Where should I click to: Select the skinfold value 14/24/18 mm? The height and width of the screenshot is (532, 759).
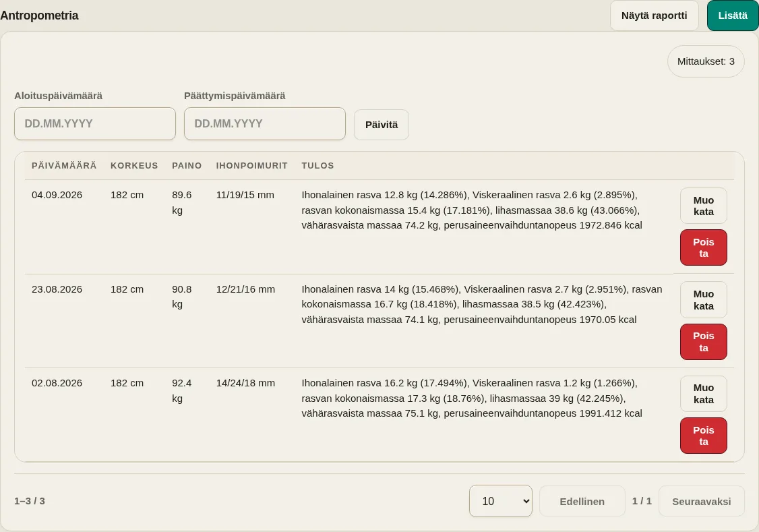[245, 384]
